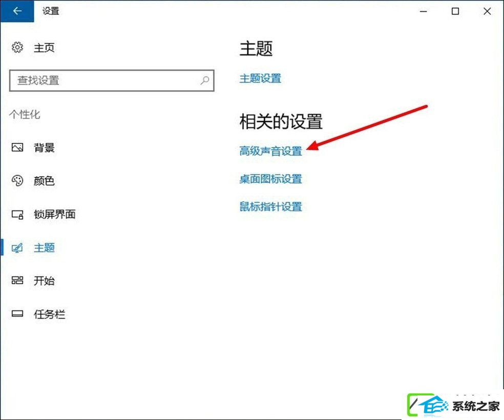Click the 任务栏 taskbar icon
Image resolution: width=504 pixels, height=420 pixels.
point(17,313)
